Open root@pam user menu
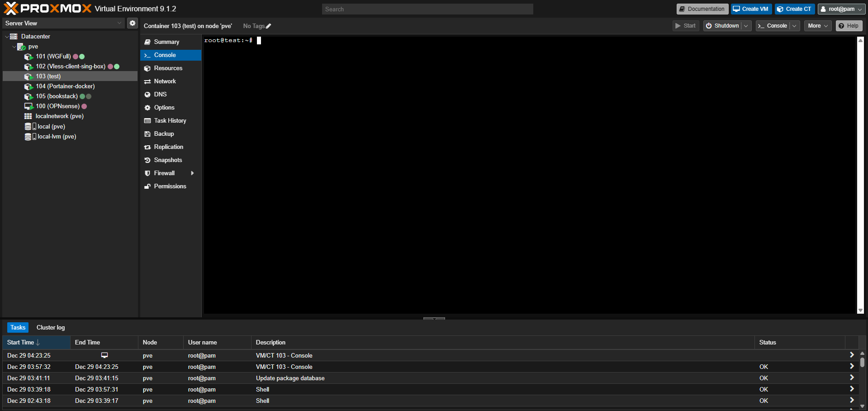This screenshot has width=868, height=411. coord(841,9)
